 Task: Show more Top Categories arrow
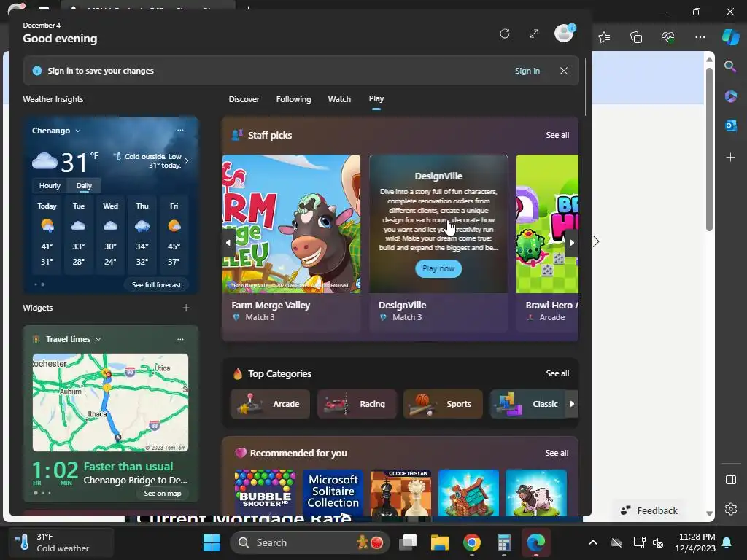(x=572, y=404)
